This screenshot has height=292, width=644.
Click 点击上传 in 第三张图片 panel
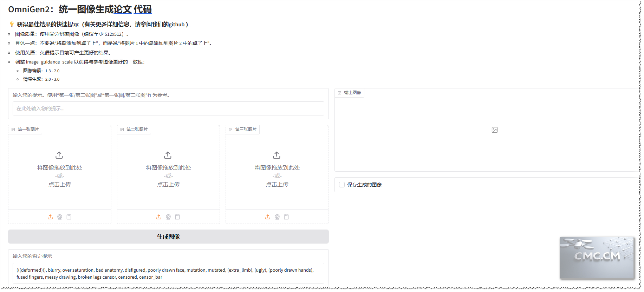(277, 185)
